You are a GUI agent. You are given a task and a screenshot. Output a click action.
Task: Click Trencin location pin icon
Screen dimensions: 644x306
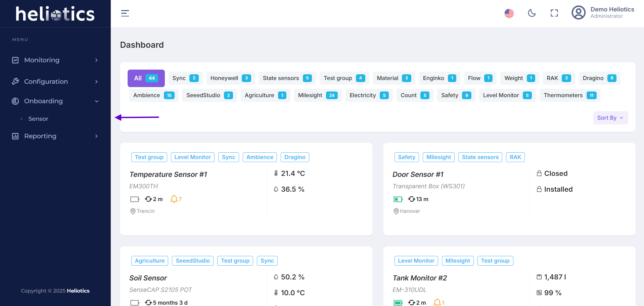(133, 211)
